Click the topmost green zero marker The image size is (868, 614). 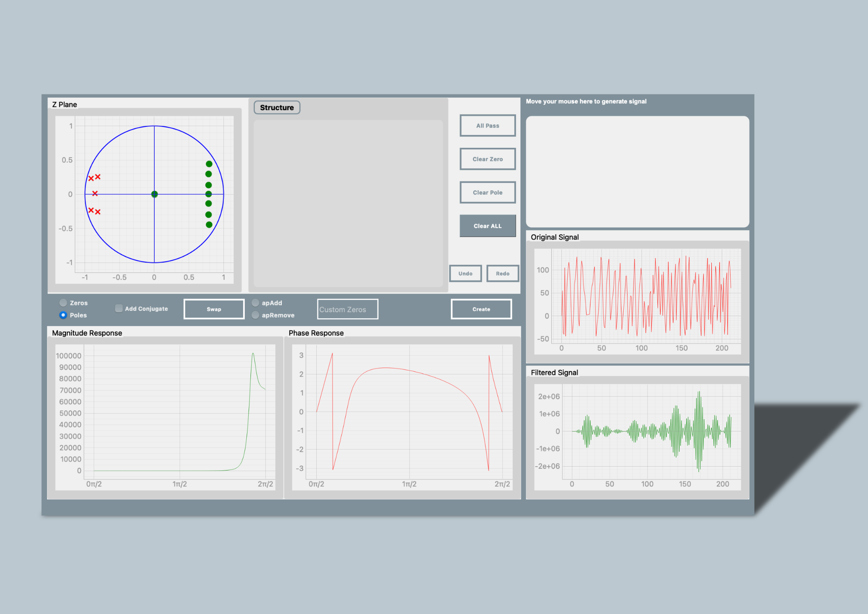click(209, 164)
